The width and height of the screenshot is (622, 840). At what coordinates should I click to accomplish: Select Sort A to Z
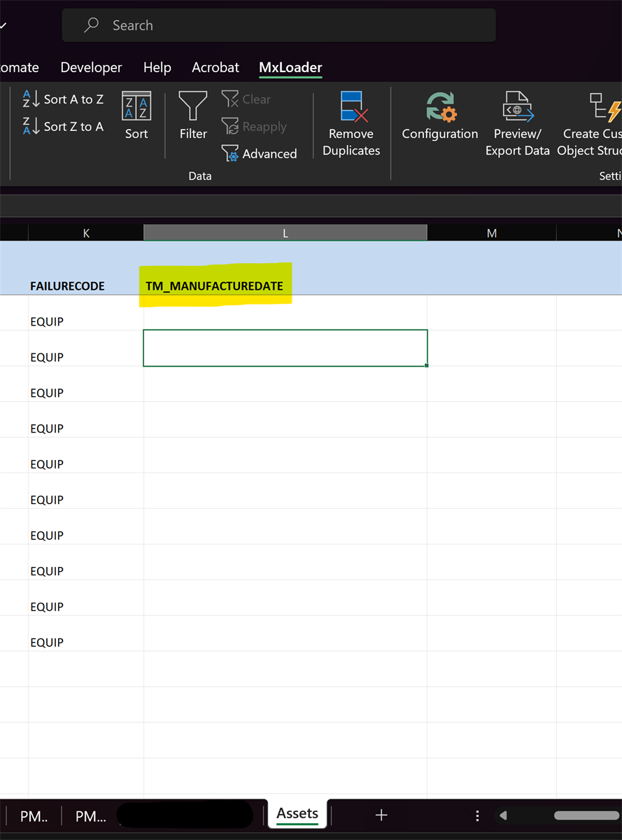[62, 99]
